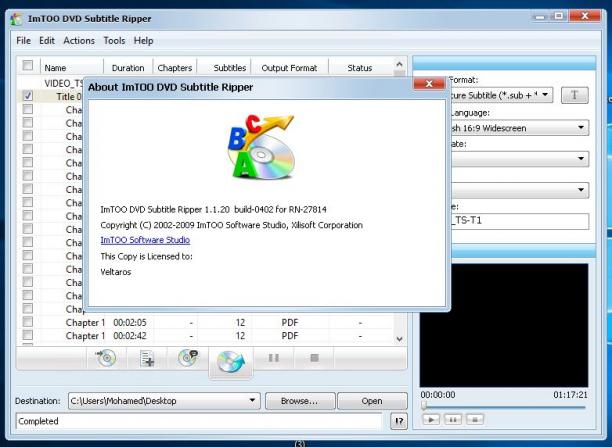Open the empty dropdown above the _TS-T1 field
Image resolution: width=612 pixels, height=447 pixels.
tap(581, 190)
